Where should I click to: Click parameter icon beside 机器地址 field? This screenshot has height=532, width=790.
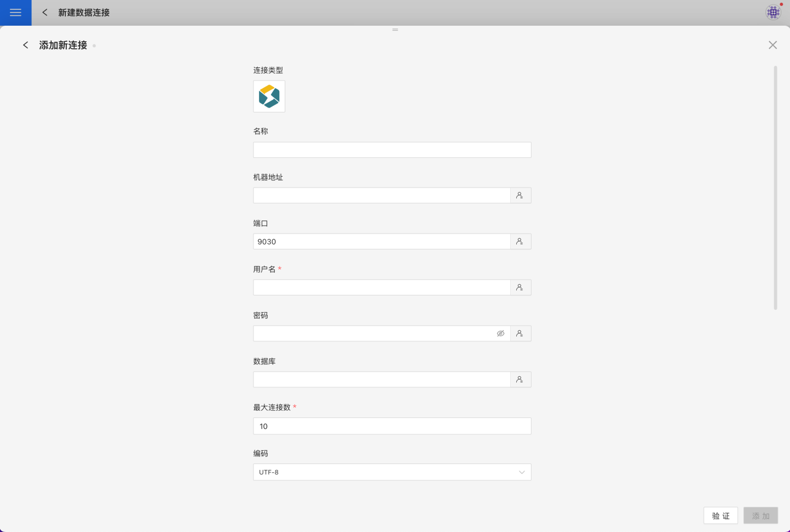520,195
